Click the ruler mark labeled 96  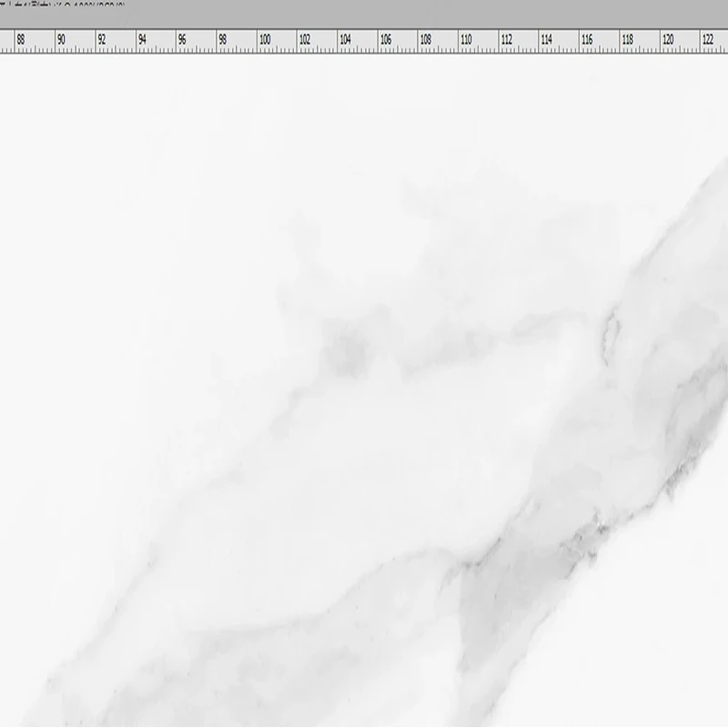pos(182,40)
